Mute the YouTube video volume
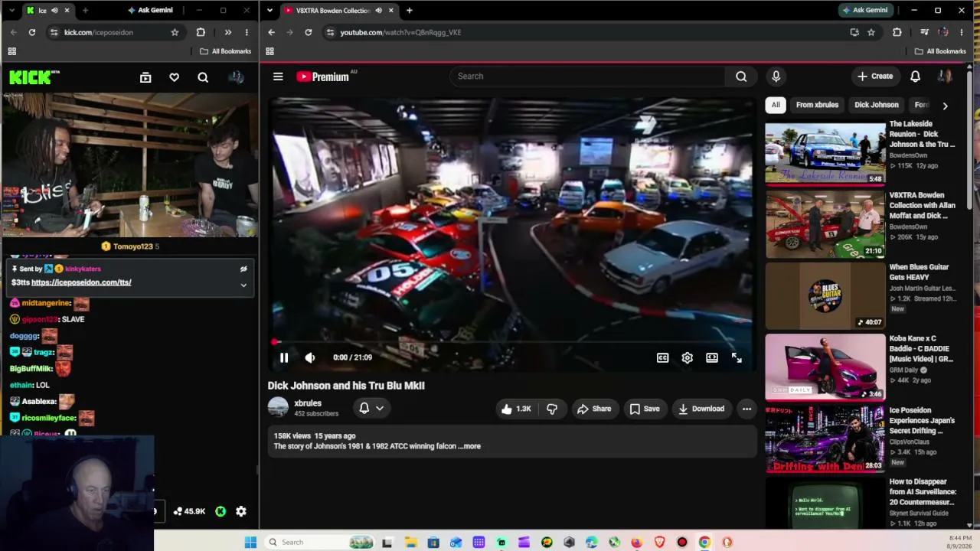The height and width of the screenshot is (551, 980). [x=310, y=357]
